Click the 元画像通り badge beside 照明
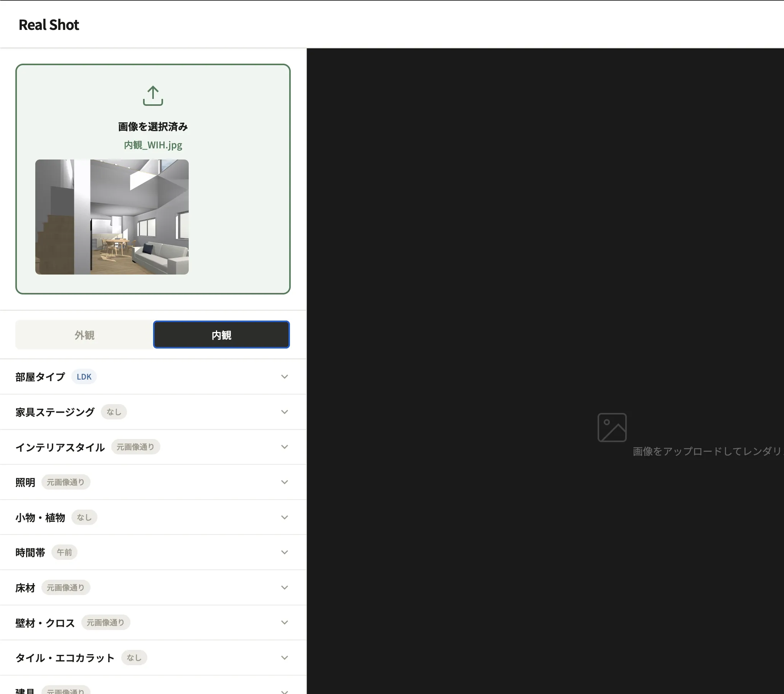The width and height of the screenshot is (784, 694). tap(66, 482)
